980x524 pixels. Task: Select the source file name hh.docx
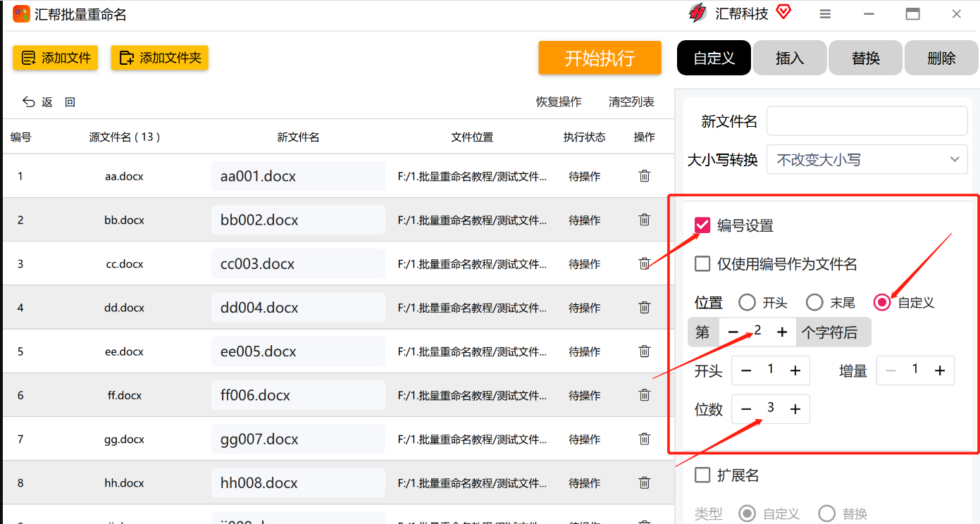coord(124,483)
